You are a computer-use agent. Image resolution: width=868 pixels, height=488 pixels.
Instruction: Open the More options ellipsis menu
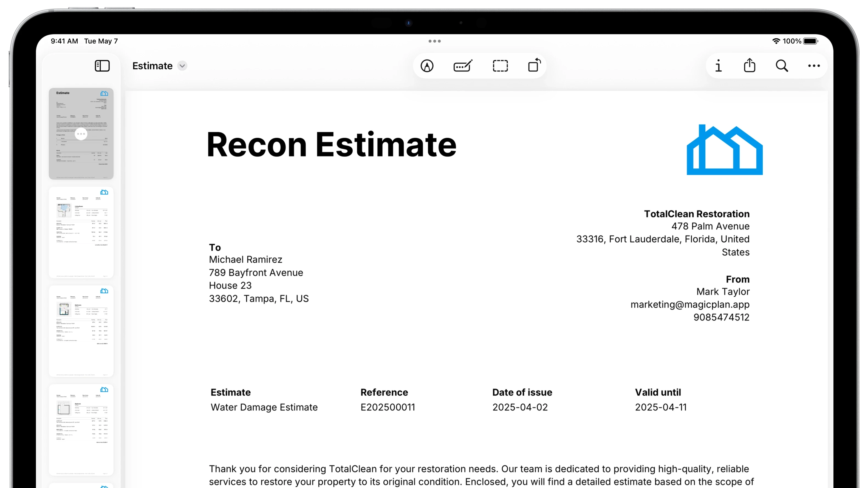814,66
